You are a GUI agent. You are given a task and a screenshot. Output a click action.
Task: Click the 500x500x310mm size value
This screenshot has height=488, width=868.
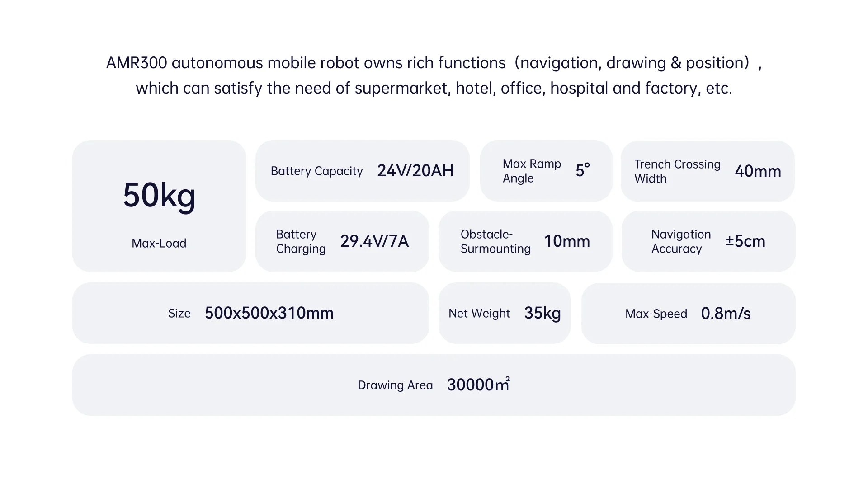coord(269,313)
